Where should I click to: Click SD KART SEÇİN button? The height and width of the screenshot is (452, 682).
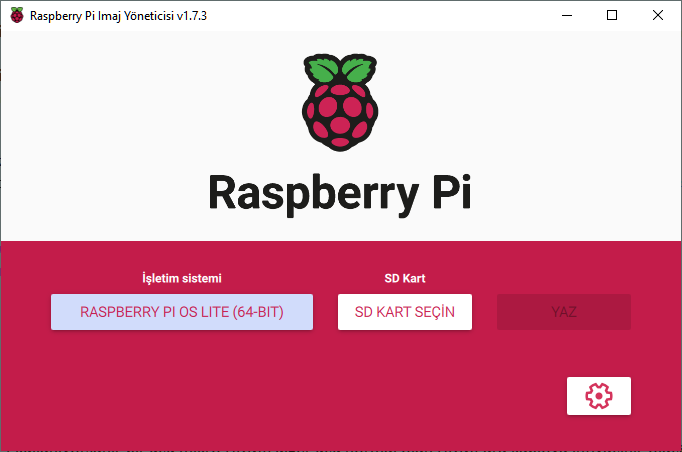(x=405, y=312)
